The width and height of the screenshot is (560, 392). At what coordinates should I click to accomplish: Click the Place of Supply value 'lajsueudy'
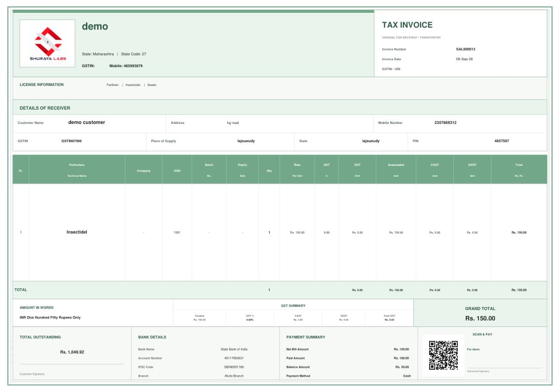coord(246,141)
